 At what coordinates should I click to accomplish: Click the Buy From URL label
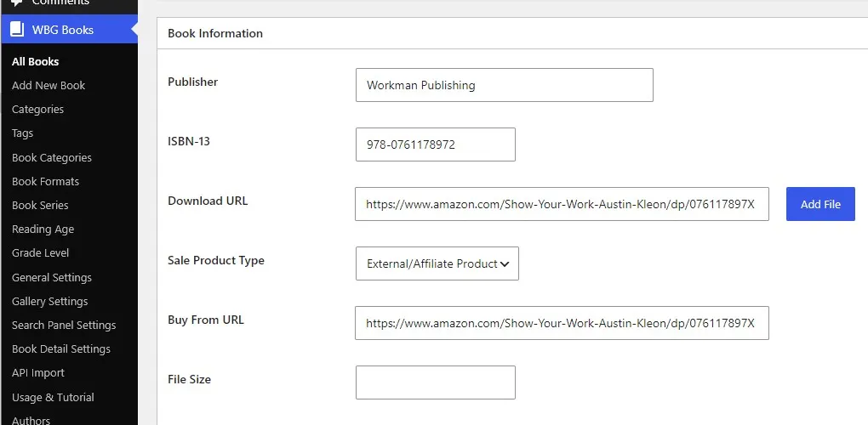[x=206, y=320]
